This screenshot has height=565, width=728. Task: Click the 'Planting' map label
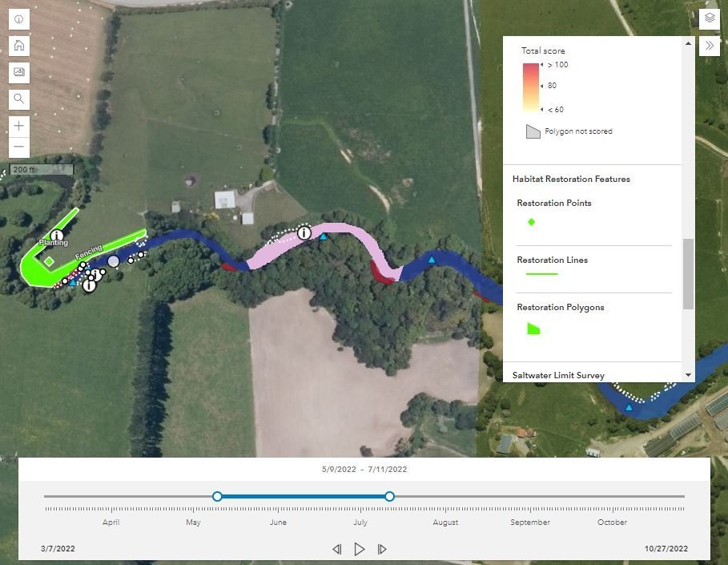[54, 243]
